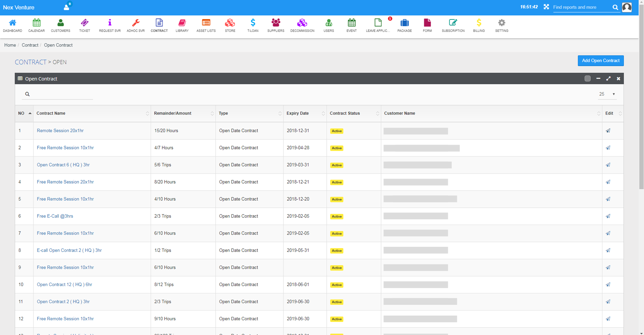The image size is (644, 335).
Task: Open the rows-per-page dropdown showing 25
Action: [x=607, y=94]
